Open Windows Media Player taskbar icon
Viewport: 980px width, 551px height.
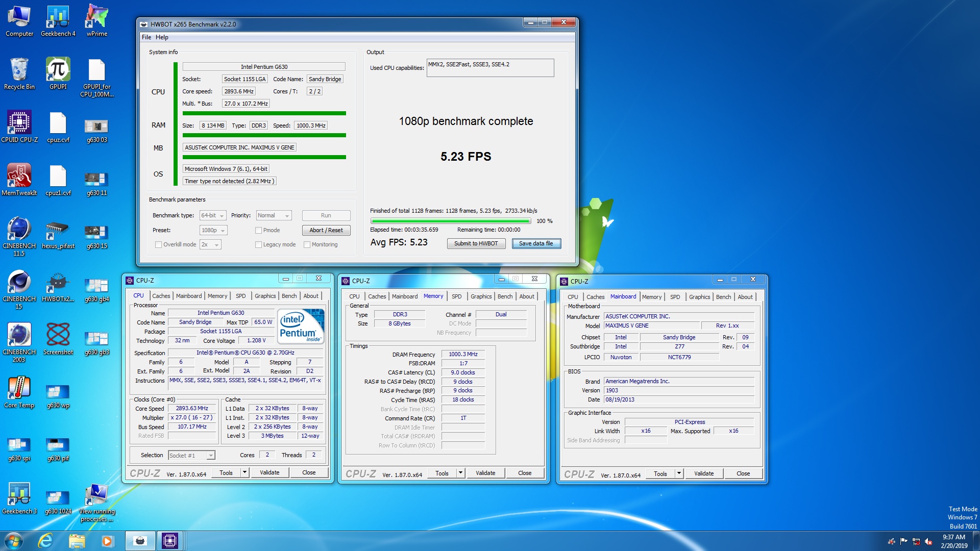coord(107,541)
